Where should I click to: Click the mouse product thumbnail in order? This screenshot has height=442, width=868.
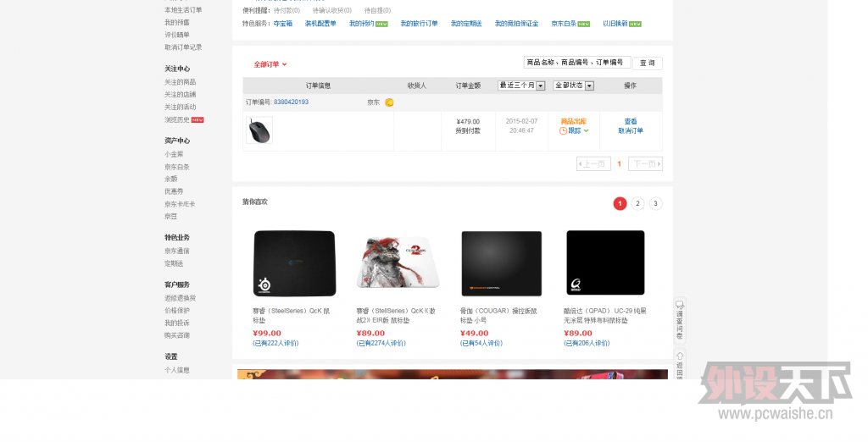pos(259,130)
